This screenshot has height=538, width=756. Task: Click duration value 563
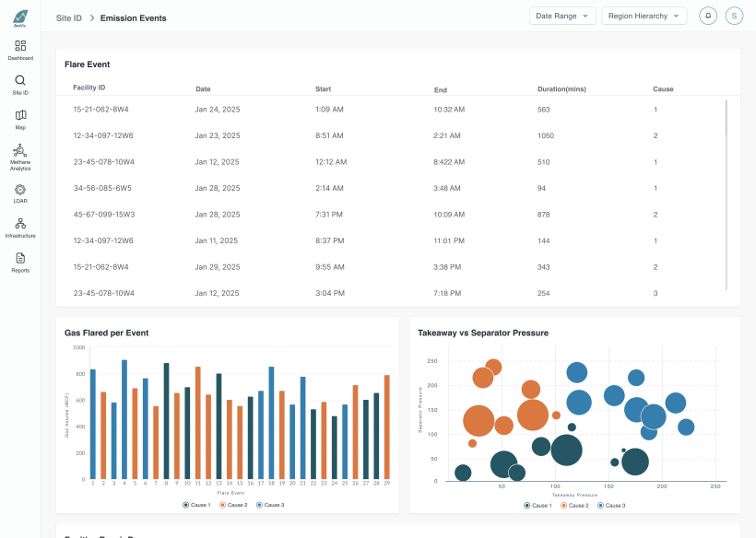tap(543, 110)
